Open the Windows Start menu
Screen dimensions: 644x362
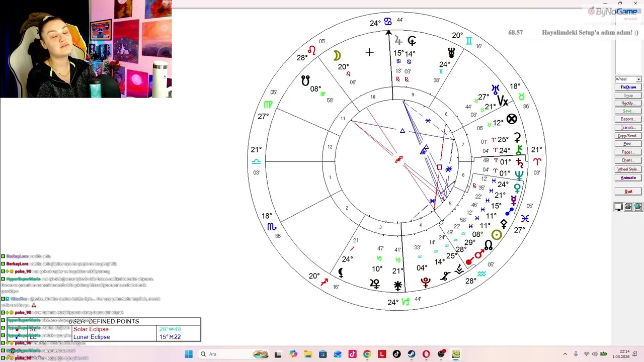click(x=189, y=354)
